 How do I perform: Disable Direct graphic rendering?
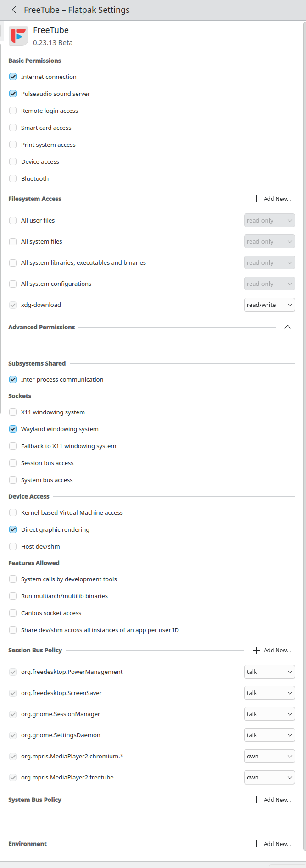[13, 529]
